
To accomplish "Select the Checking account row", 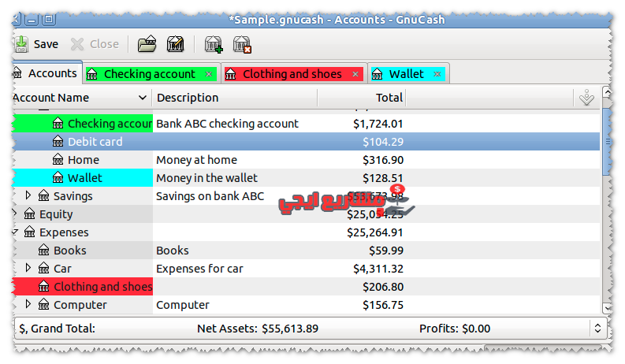I will [x=306, y=124].
